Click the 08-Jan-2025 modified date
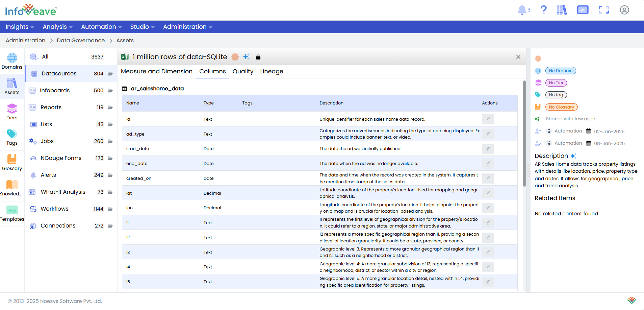The width and height of the screenshot is (644, 310). pyautogui.click(x=609, y=143)
